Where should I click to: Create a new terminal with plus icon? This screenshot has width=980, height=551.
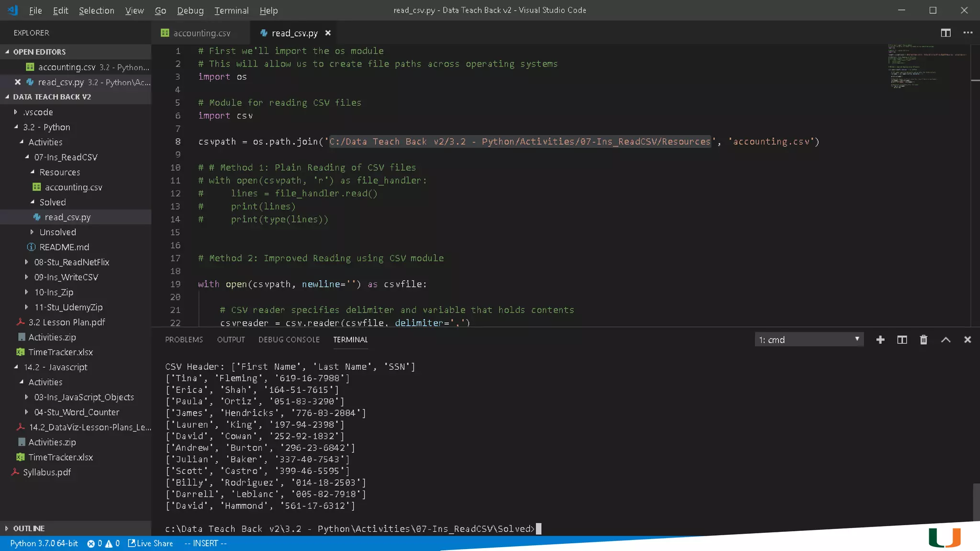click(x=880, y=340)
